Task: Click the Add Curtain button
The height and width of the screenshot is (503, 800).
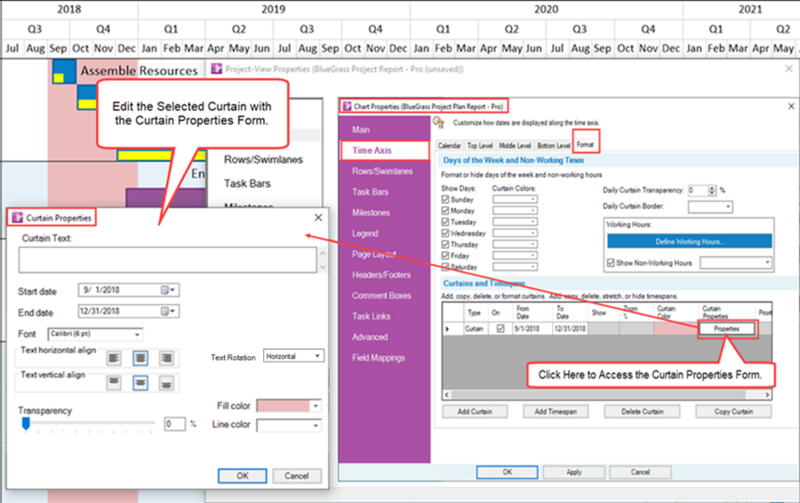Action: coord(474,412)
